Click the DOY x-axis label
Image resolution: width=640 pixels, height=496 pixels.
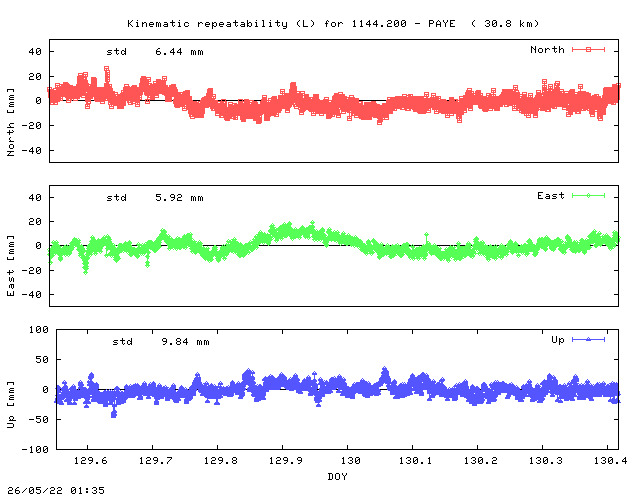tap(338, 476)
